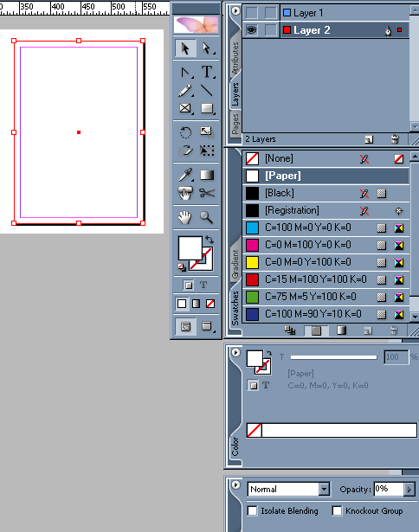Select the [Black] swatch
The height and width of the screenshot is (532, 419).
pyautogui.click(x=326, y=193)
